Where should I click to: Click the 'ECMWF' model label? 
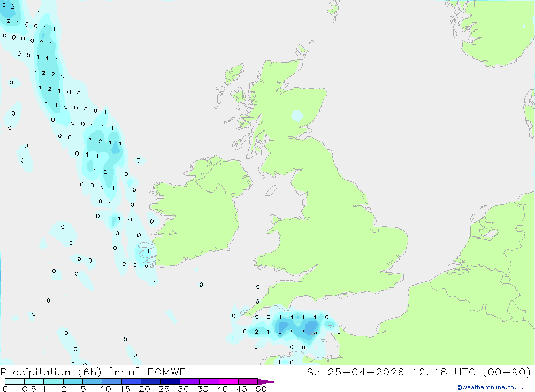pyautogui.click(x=166, y=372)
